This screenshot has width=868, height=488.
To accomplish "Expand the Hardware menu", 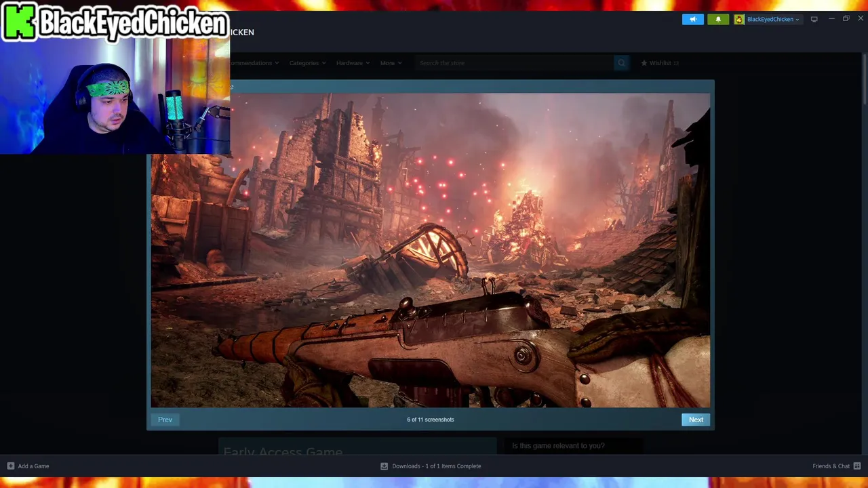I will pyautogui.click(x=353, y=63).
